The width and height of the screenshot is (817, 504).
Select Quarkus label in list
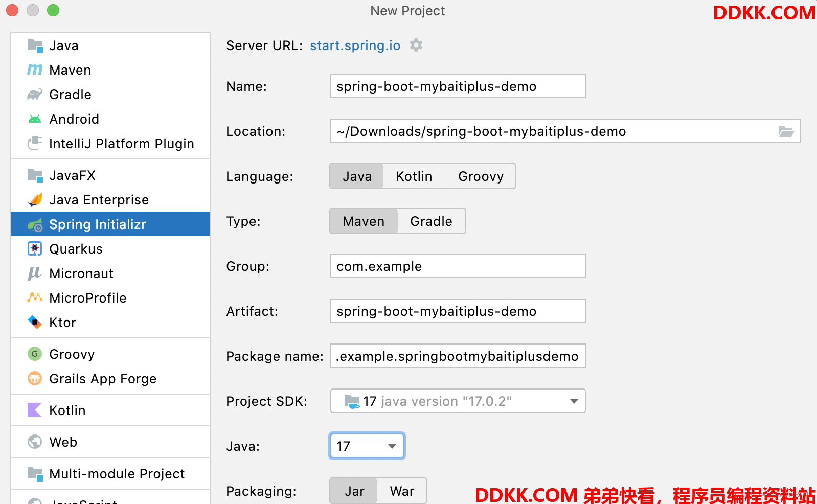[x=76, y=249]
